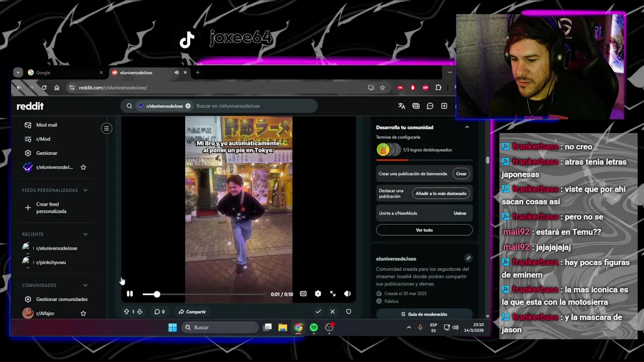Go to browser home page
644x362 pixels.
[57, 87]
